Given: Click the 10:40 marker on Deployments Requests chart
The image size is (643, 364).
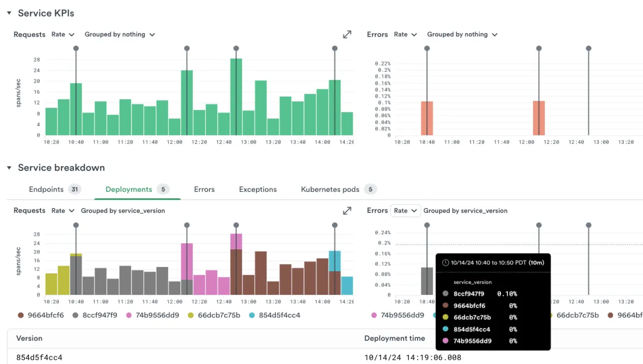Looking at the screenshot, I should click(x=76, y=225).
